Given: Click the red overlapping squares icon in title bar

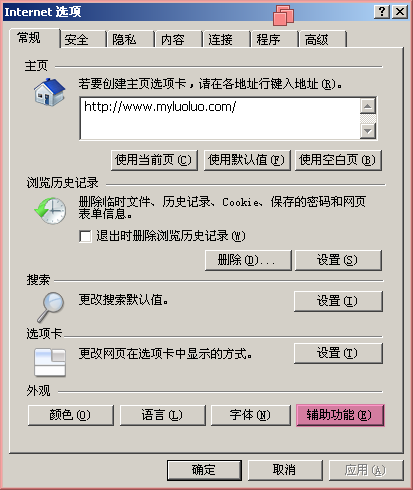Looking at the screenshot, I should tap(283, 15).
